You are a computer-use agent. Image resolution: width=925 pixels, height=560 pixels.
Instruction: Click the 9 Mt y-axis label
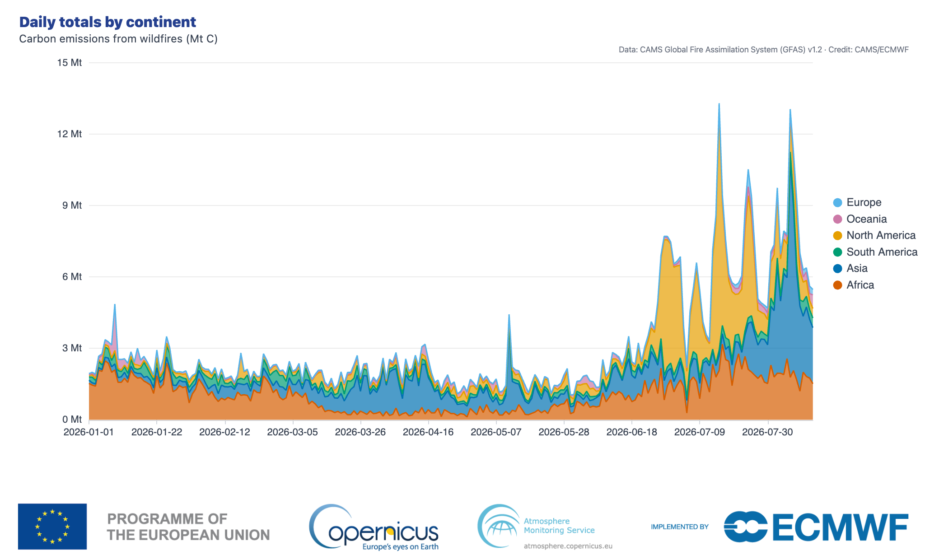click(72, 205)
